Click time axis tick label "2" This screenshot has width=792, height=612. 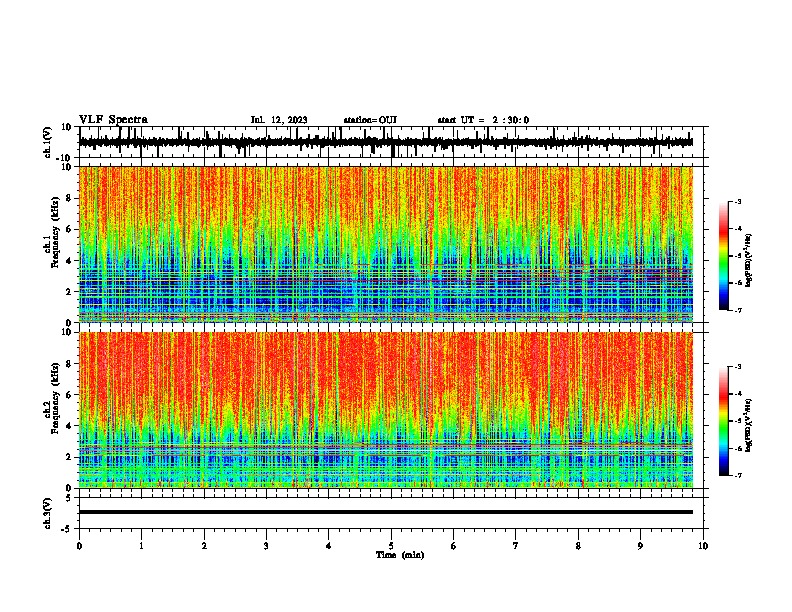204,546
